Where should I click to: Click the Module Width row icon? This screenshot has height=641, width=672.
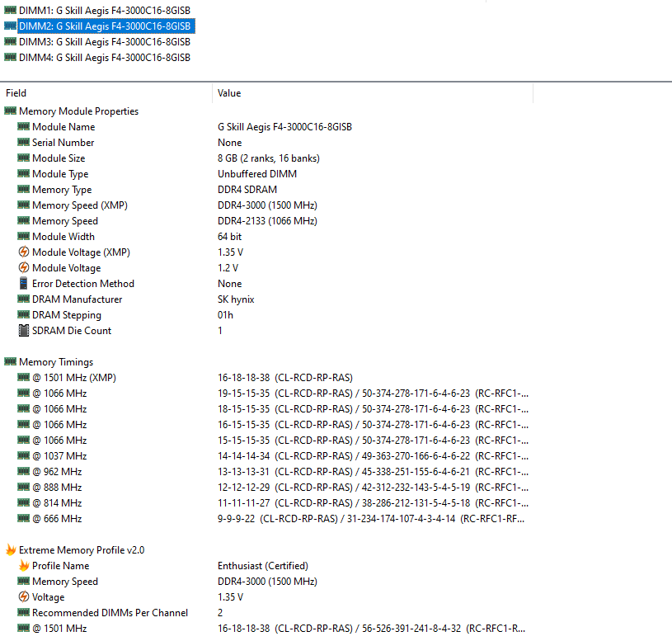tap(24, 236)
